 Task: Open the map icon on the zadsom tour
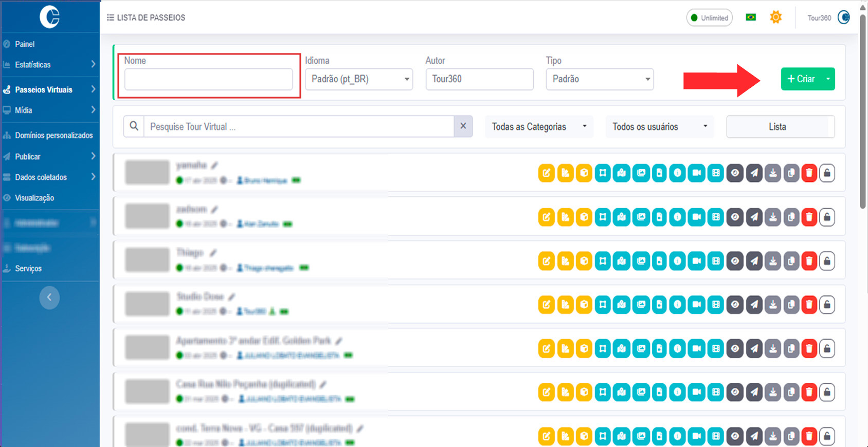click(622, 217)
